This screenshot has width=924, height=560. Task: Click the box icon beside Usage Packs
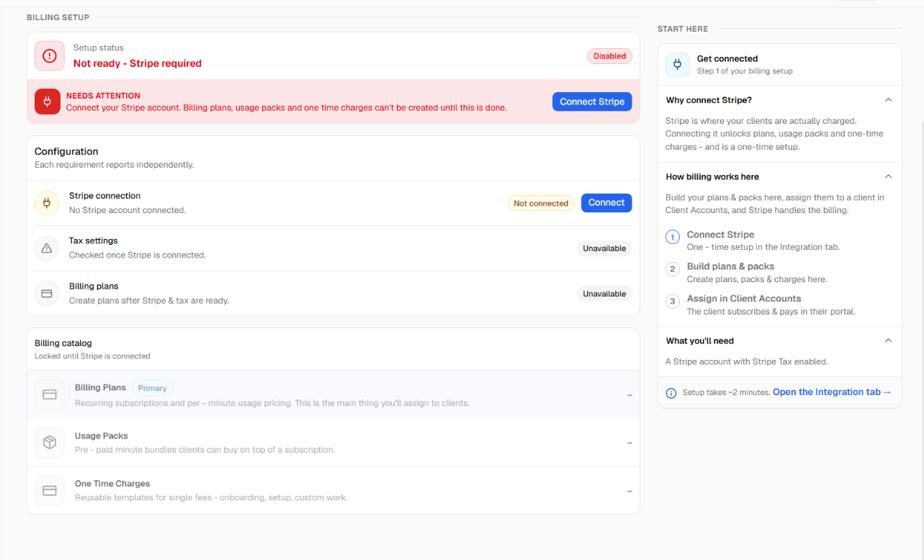point(50,443)
